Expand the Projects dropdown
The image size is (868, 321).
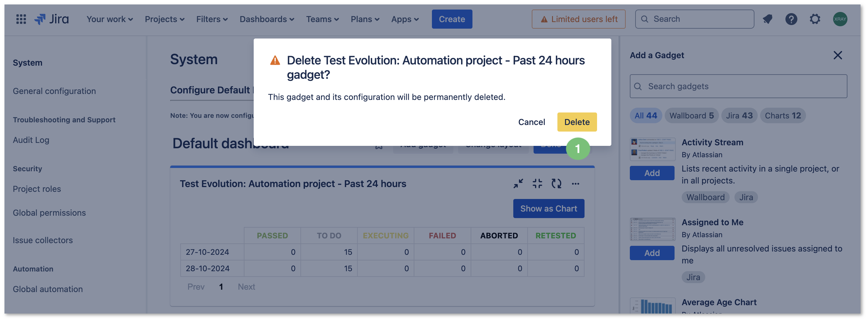point(165,19)
